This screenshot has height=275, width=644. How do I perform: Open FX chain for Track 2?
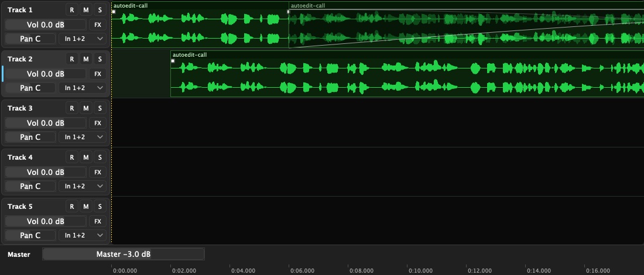pos(98,74)
